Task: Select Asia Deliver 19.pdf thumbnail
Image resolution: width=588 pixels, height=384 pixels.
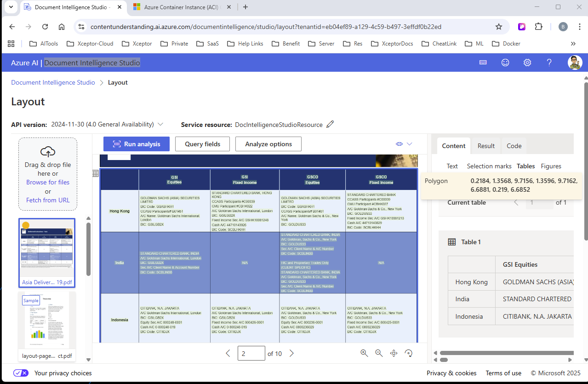Action: (x=47, y=253)
